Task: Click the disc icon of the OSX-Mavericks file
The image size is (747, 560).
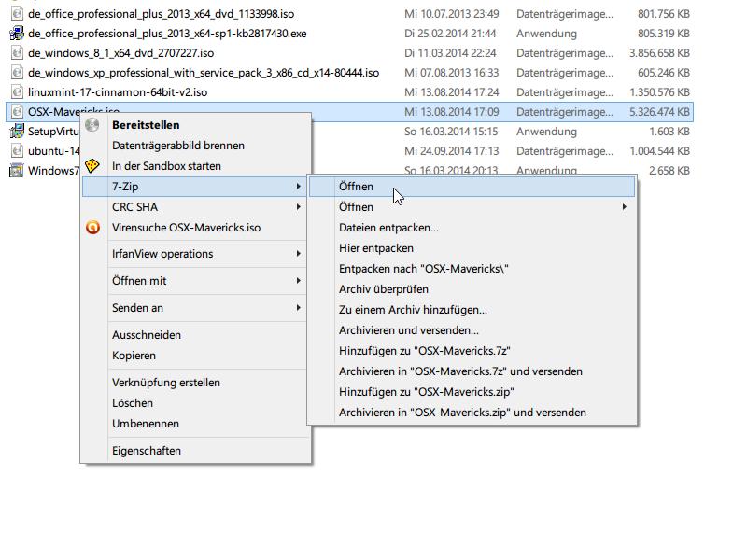Action: pos(17,112)
